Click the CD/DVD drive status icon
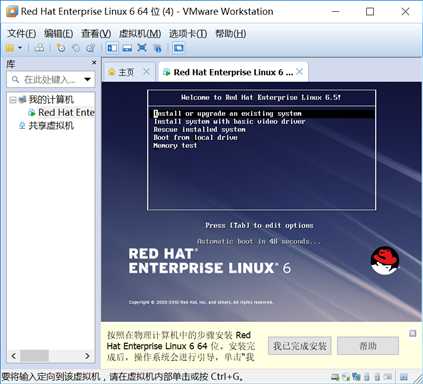 (x=346, y=378)
